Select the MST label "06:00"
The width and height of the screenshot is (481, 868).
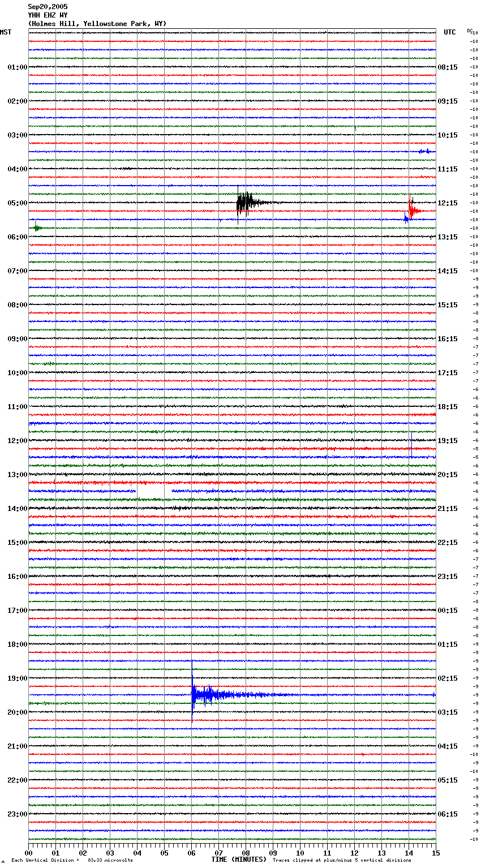(18, 237)
